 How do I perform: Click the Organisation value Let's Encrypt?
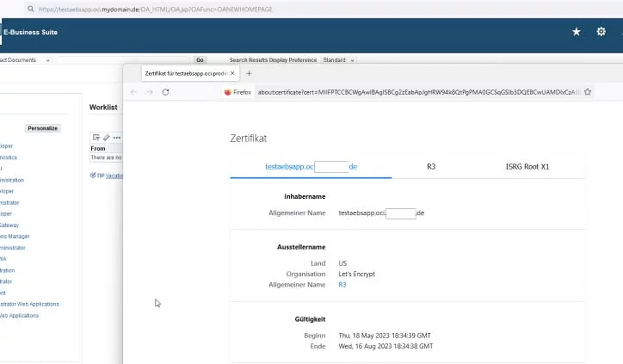(356, 274)
